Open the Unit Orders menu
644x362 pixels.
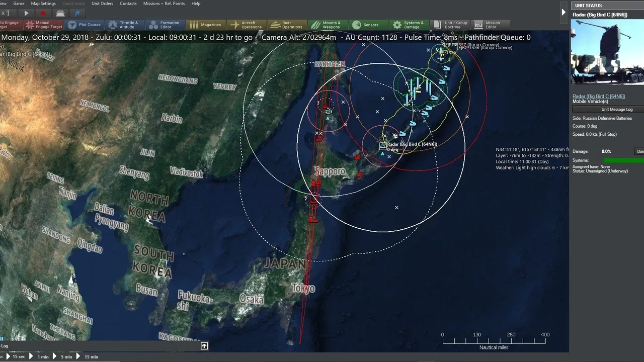pyautogui.click(x=102, y=4)
